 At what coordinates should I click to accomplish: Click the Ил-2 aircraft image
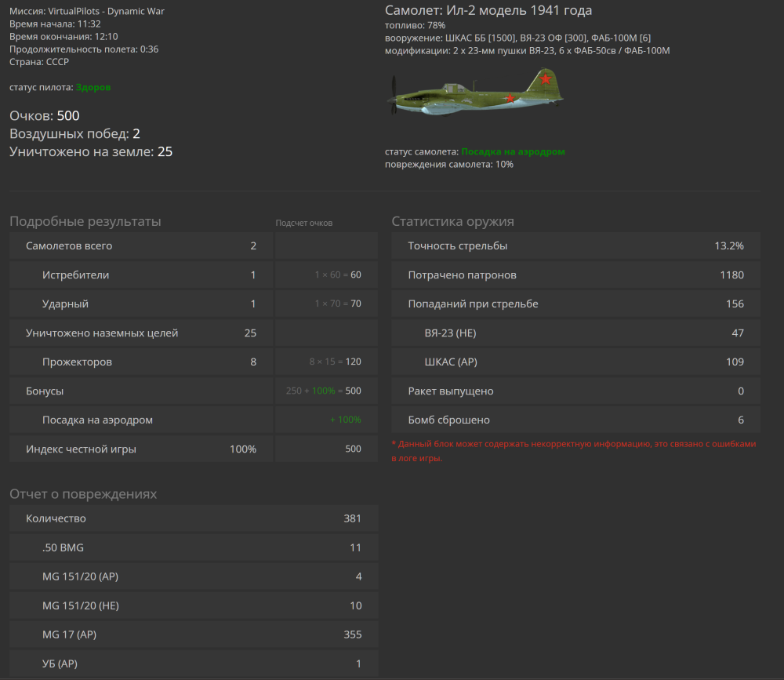point(474,94)
